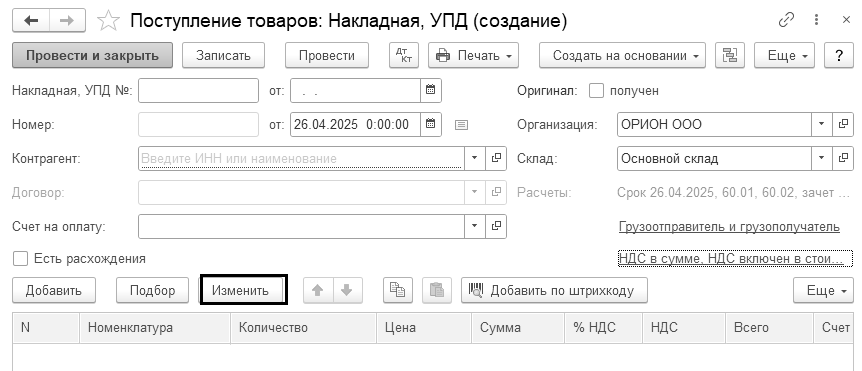Screen dimensions: 862x371
Task: Open calendar picker for document date 26.04.2025
Action: click(x=431, y=124)
